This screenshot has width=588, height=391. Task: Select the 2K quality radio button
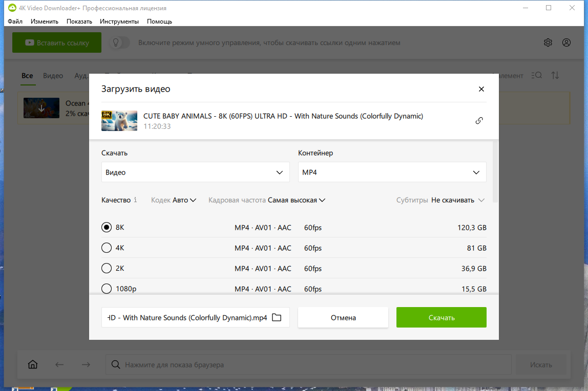click(107, 268)
